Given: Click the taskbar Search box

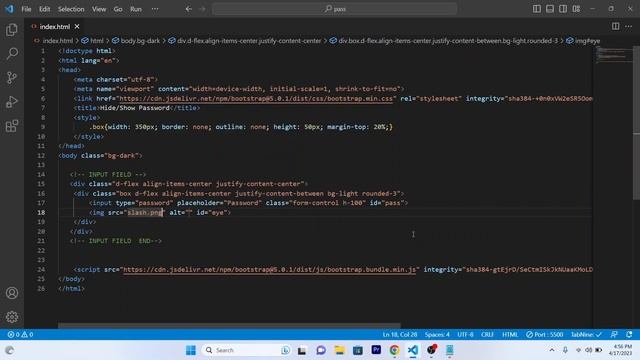Looking at the screenshot, I should (x=246, y=350).
